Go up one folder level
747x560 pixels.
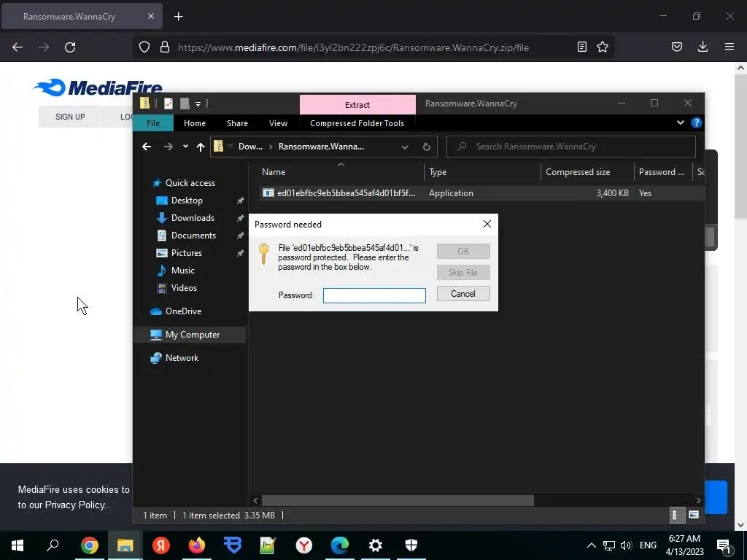coord(201,147)
